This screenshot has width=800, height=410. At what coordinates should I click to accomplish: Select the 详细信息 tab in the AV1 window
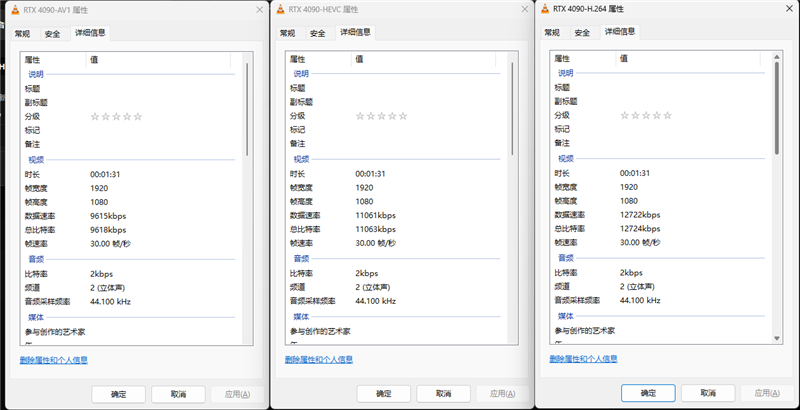point(90,33)
